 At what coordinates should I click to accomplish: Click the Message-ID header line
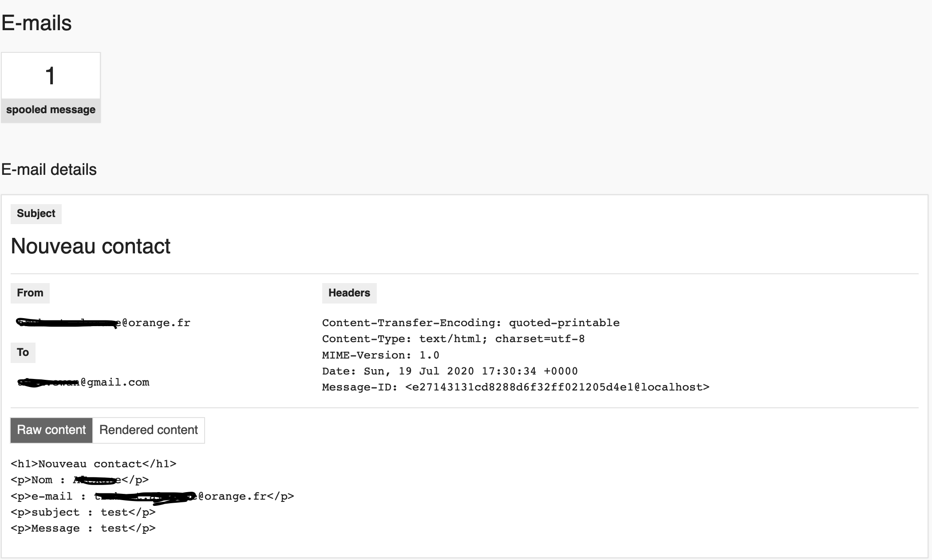(516, 387)
